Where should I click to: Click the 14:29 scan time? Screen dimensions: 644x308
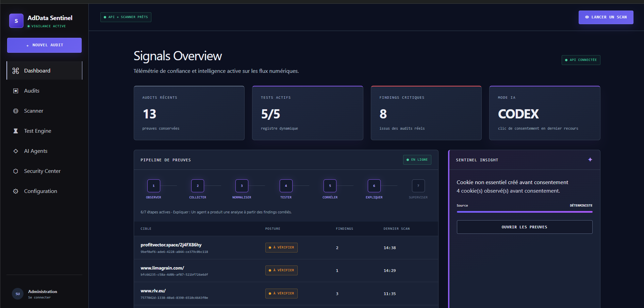(x=390, y=271)
